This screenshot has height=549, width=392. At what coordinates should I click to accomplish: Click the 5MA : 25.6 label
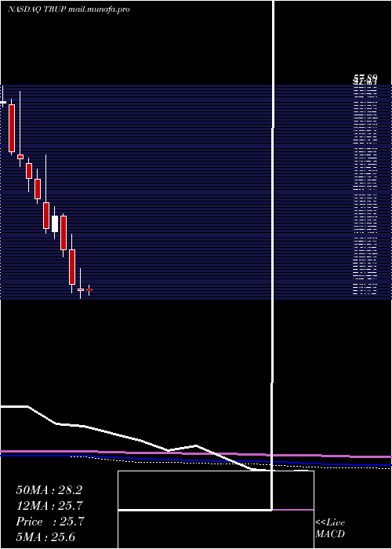coord(45,537)
